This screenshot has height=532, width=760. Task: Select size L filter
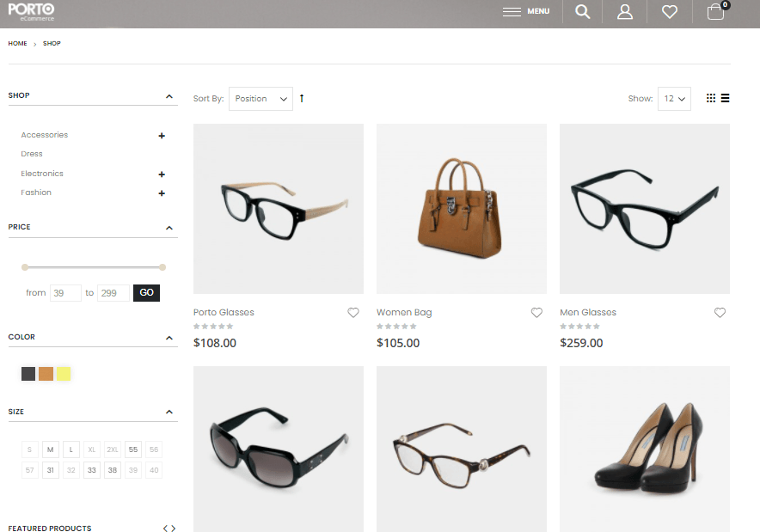tap(71, 449)
